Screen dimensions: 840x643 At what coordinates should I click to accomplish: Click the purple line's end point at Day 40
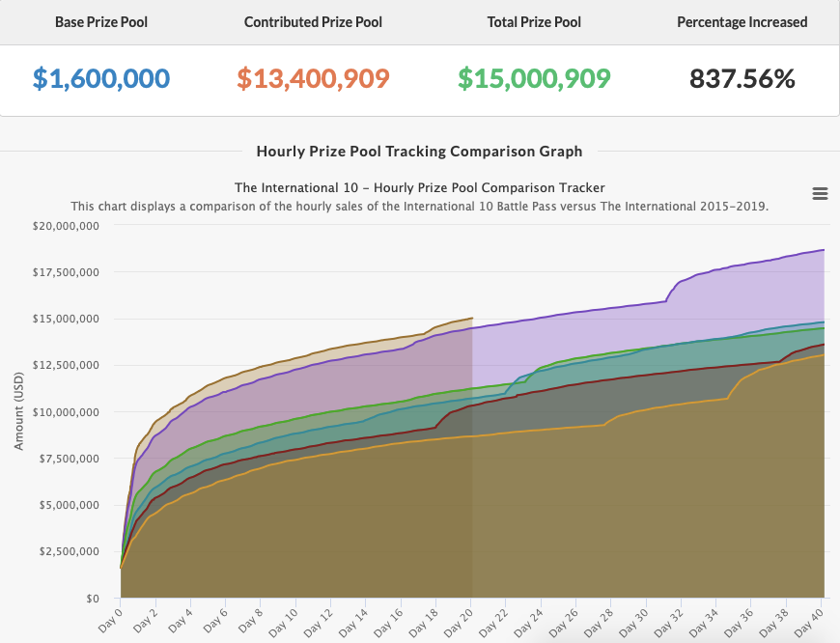click(824, 250)
